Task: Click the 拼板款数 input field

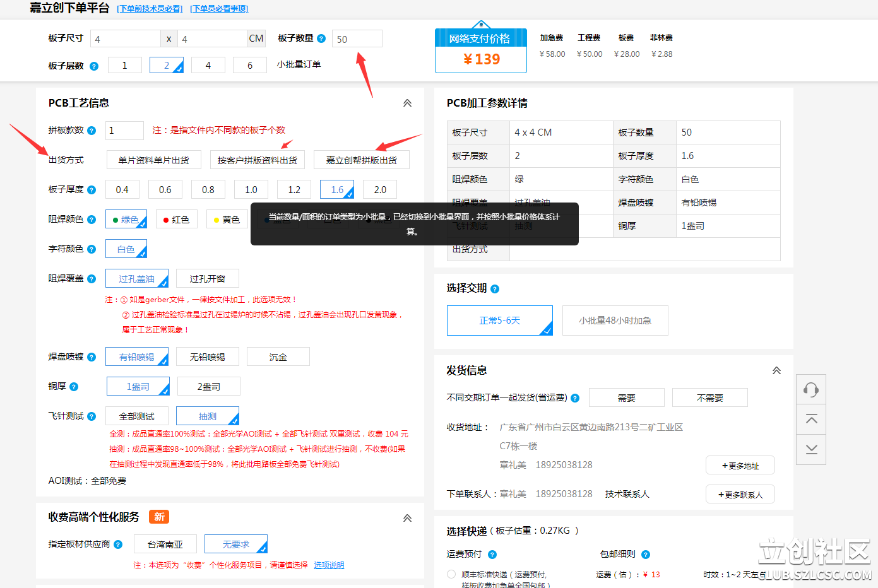Action: 124,130
